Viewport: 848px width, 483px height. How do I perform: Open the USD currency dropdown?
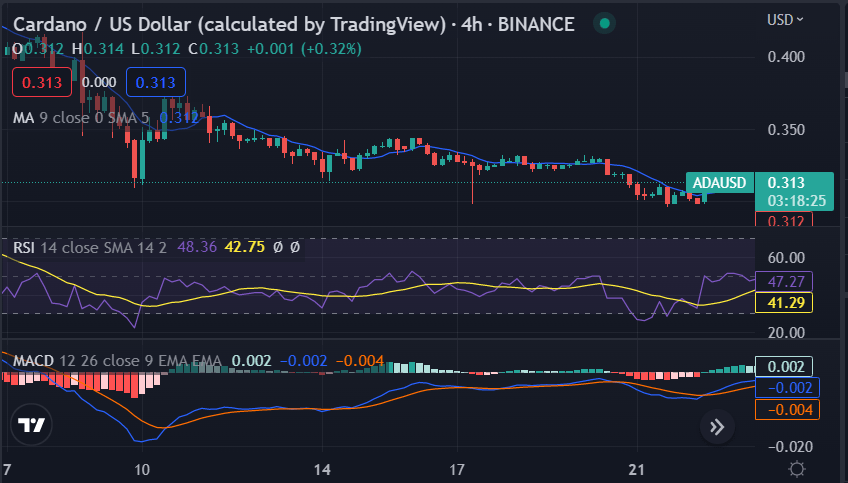(785, 20)
